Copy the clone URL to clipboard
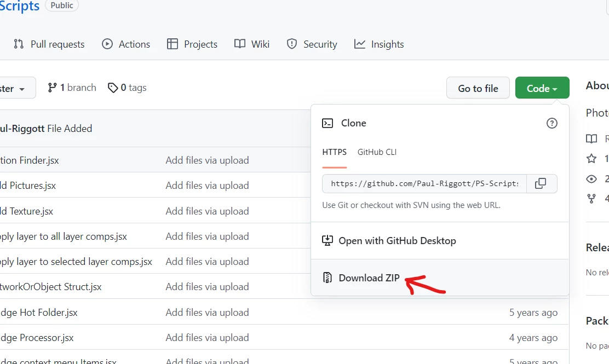 541,183
